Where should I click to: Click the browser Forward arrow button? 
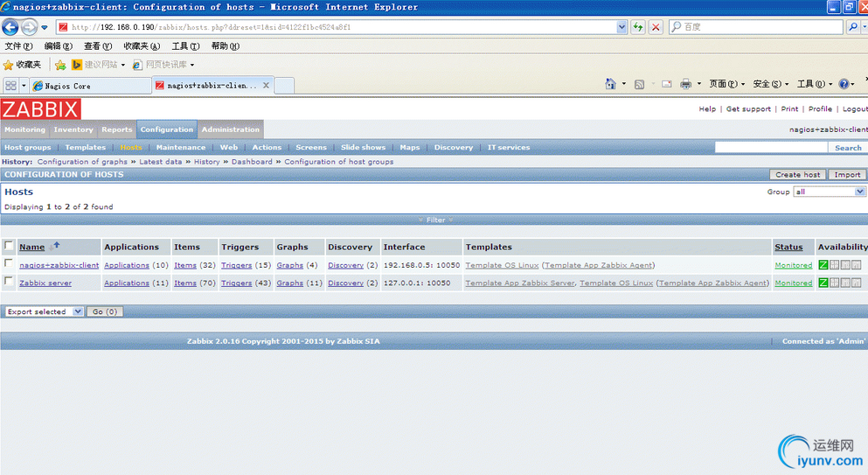click(x=30, y=26)
